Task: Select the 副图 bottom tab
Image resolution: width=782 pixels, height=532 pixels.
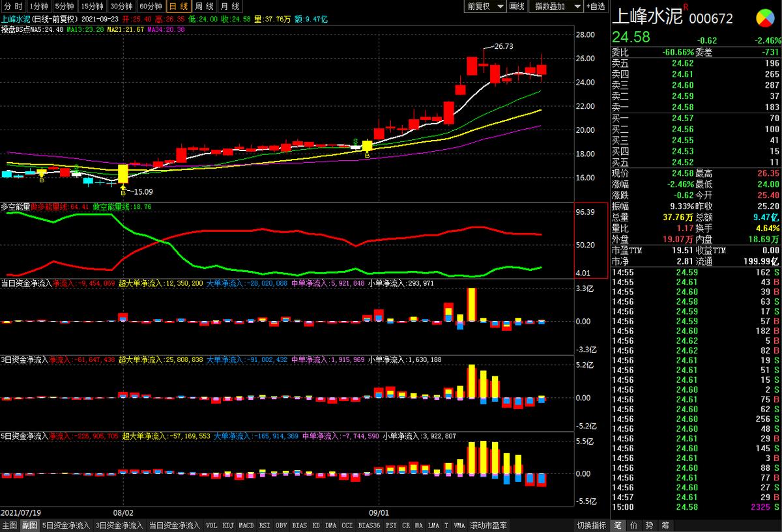Action: click(x=29, y=525)
